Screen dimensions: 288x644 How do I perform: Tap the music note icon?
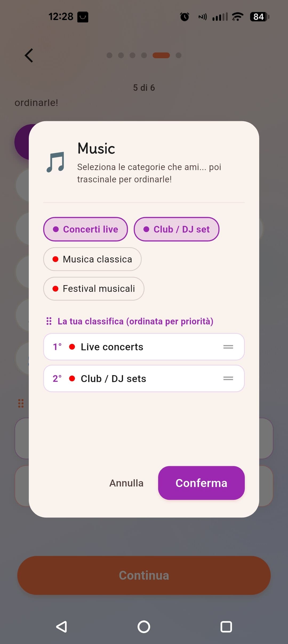(55, 162)
